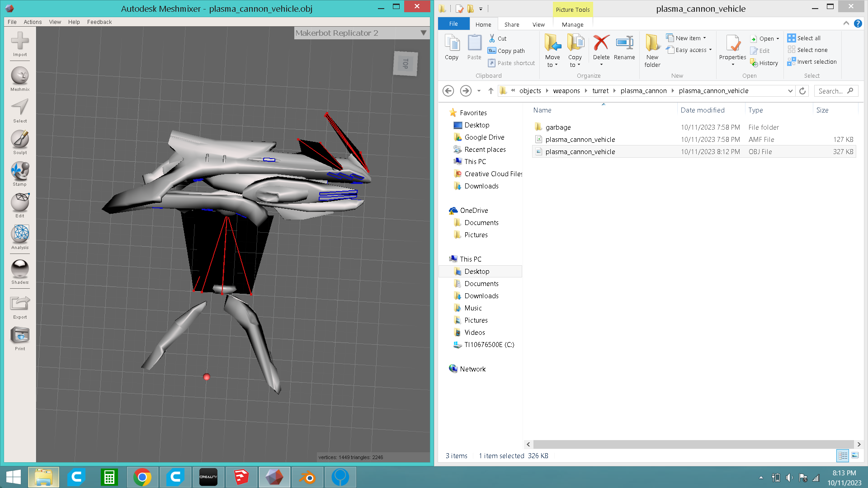
Task: Expand the Makerbot Replicator 2 printer dropdown
Action: (423, 33)
